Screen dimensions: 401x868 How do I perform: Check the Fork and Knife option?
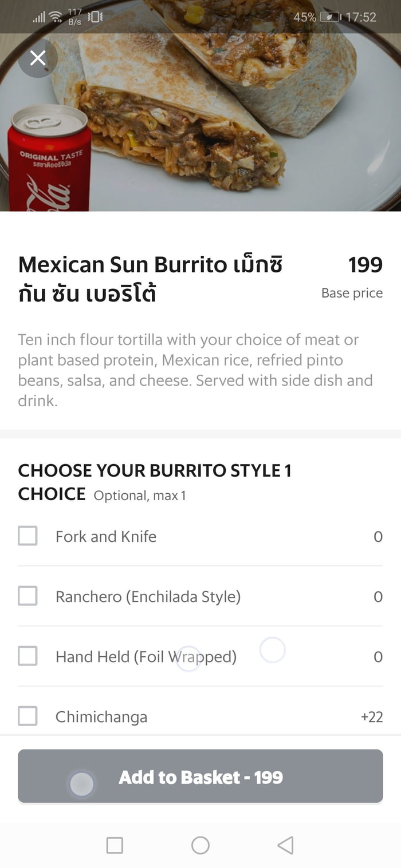click(x=27, y=536)
